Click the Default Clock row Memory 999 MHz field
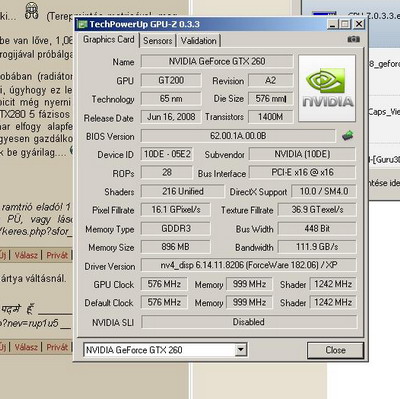Viewport: 400px width, 399px height. (249, 302)
